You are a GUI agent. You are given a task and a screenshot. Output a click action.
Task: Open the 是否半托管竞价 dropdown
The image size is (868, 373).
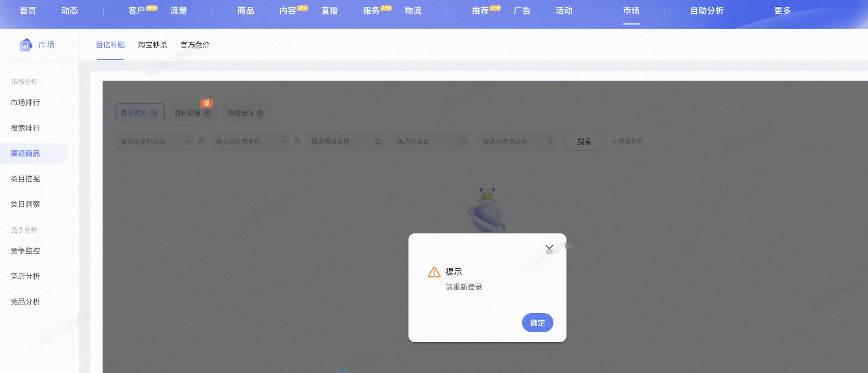click(250, 142)
